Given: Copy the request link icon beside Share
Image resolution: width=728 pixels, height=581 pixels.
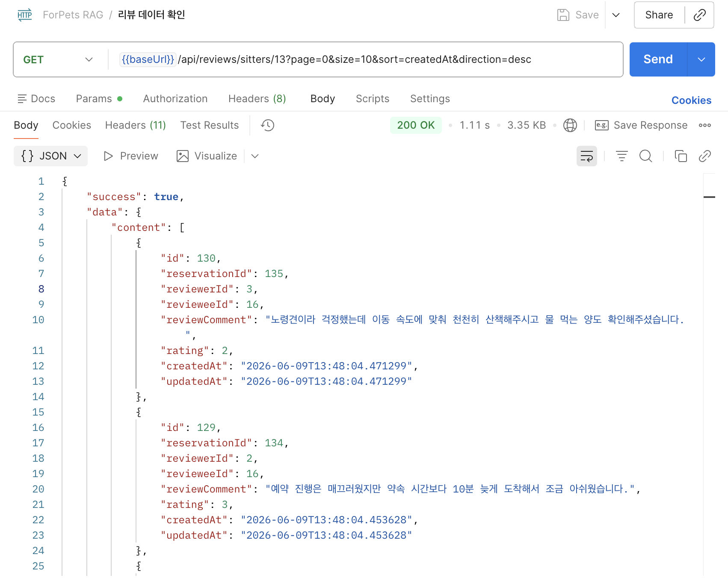Looking at the screenshot, I should click(x=700, y=15).
